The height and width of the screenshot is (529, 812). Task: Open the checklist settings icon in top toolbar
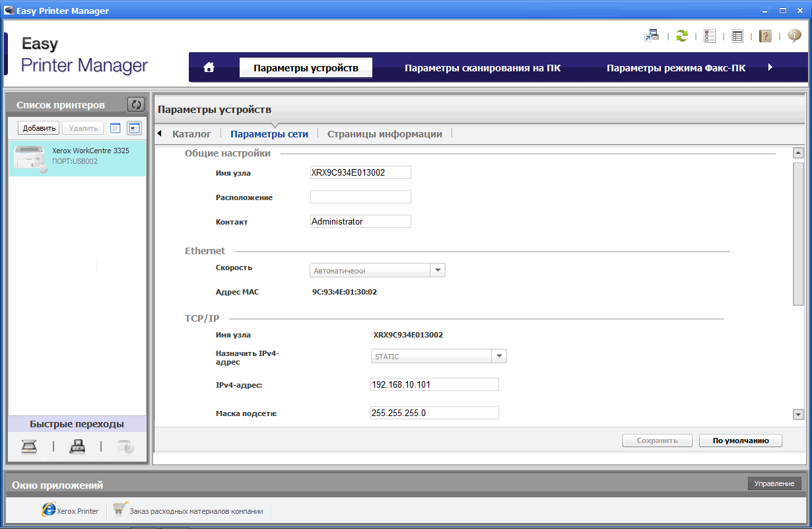(x=710, y=36)
